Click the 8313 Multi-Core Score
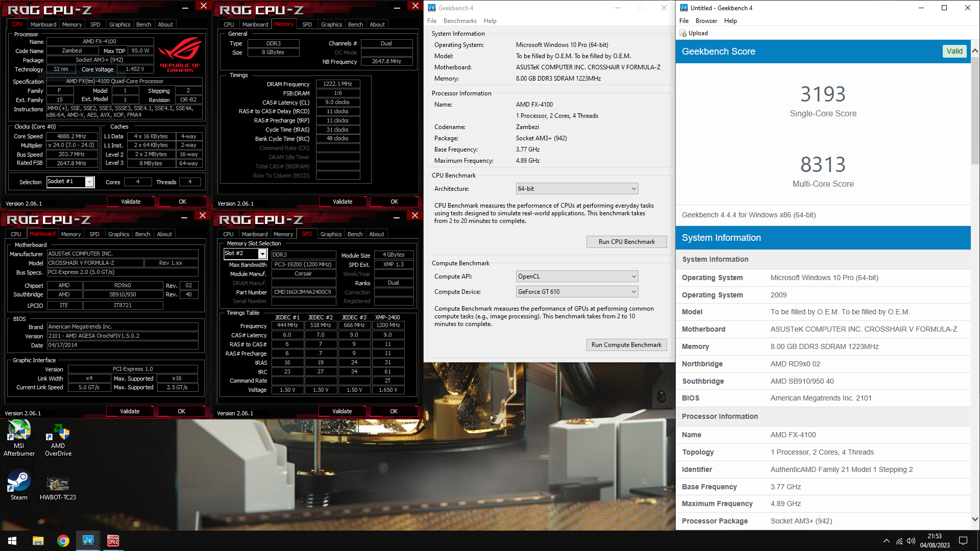This screenshot has width=980, height=551. (x=823, y=164)
